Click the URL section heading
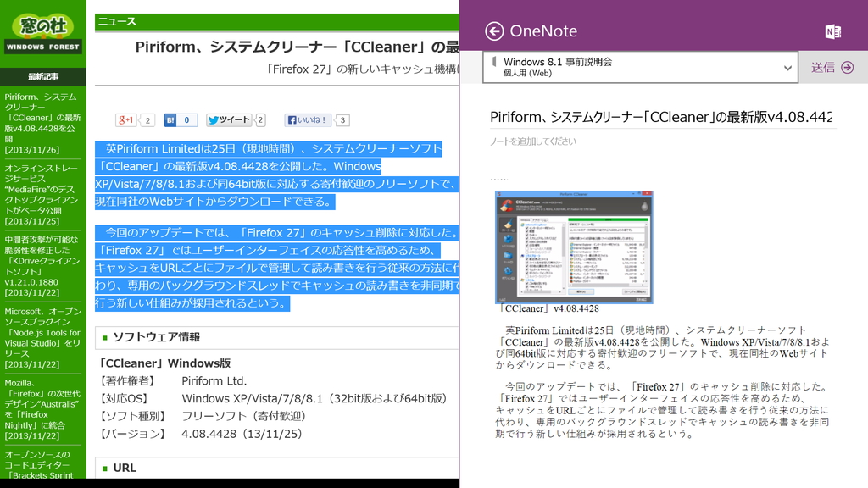The width and height of the screenshot is (868, 488). click(x=125, y=468)
